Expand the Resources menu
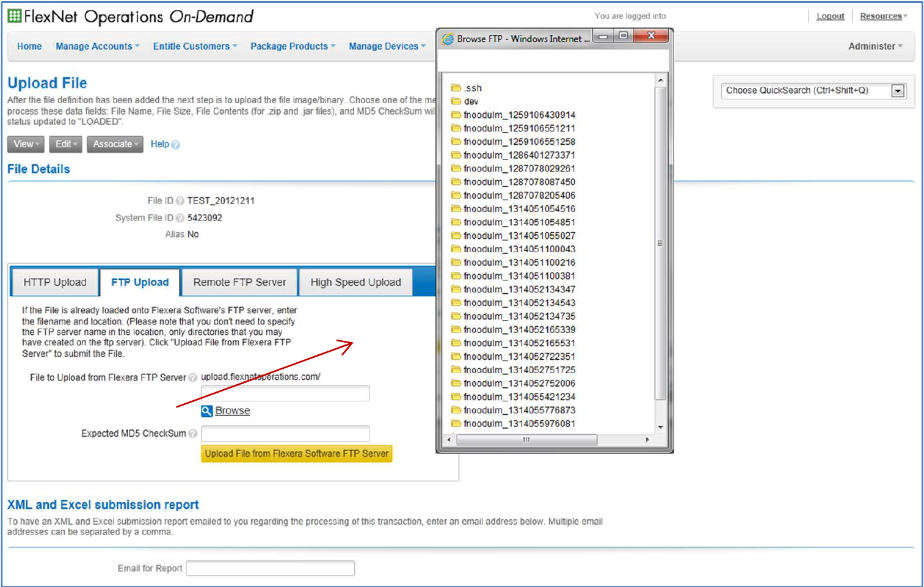 click(x=884, y=16)
